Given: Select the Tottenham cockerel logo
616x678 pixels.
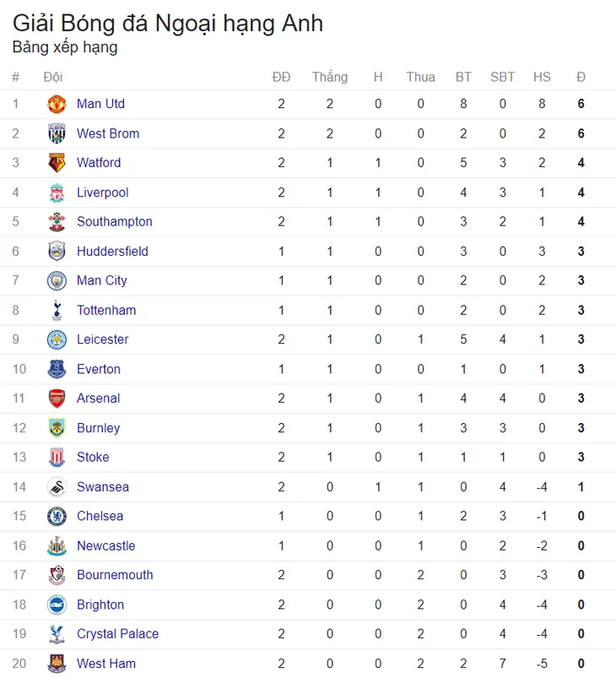Looking at the screenshot, I should click(x=57, y=311).
